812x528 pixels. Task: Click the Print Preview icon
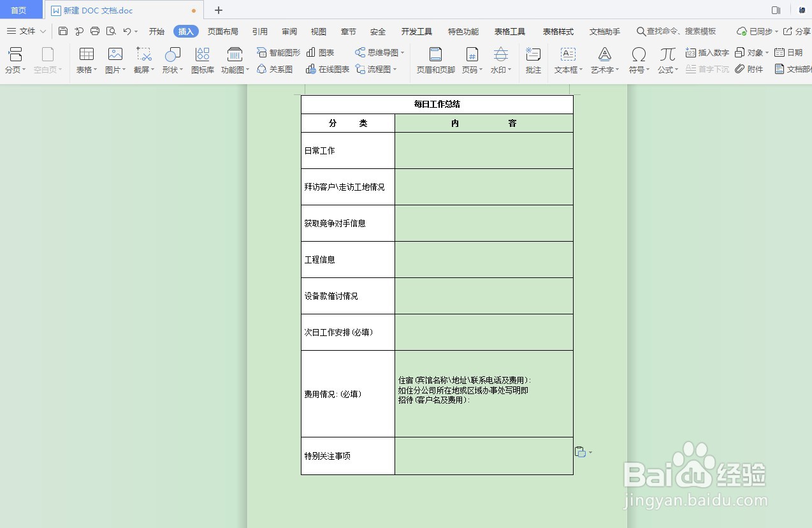(x=111, y=31)
